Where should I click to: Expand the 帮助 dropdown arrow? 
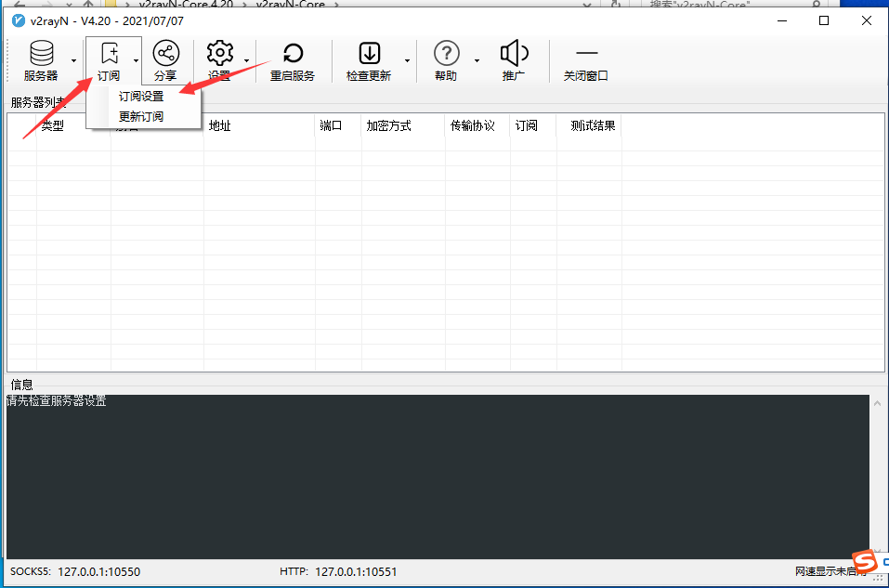477,60
